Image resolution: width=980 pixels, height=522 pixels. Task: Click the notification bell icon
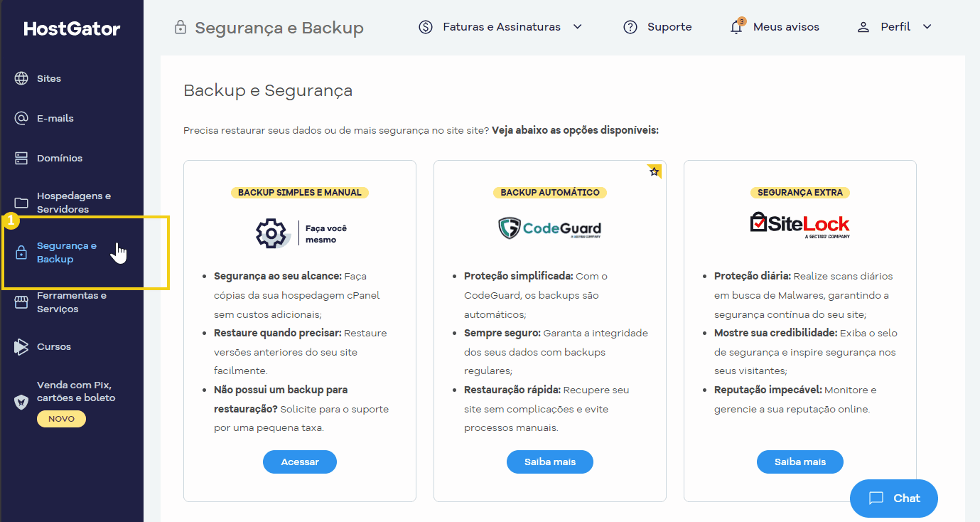pos(736,27)
